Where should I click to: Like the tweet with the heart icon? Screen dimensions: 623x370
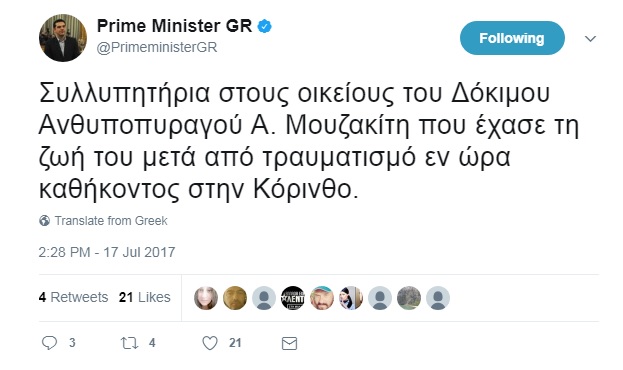[x=210, y=343]
